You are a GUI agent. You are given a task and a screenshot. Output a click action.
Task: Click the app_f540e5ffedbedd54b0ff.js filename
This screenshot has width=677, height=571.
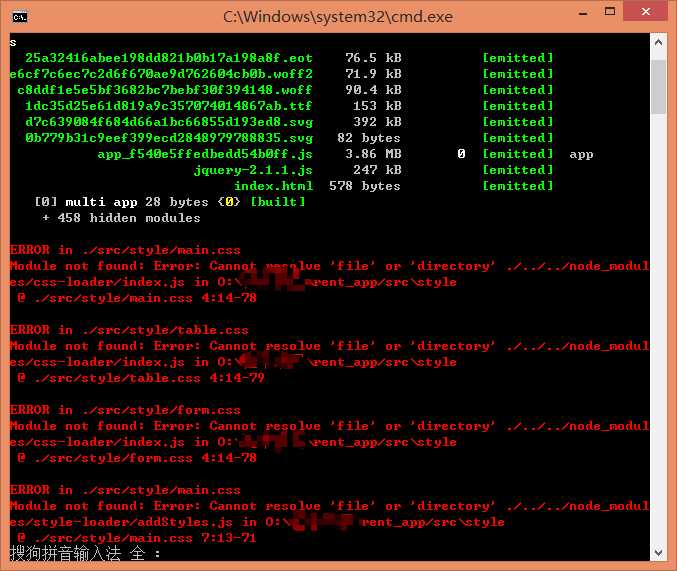[x=205, y=154]
